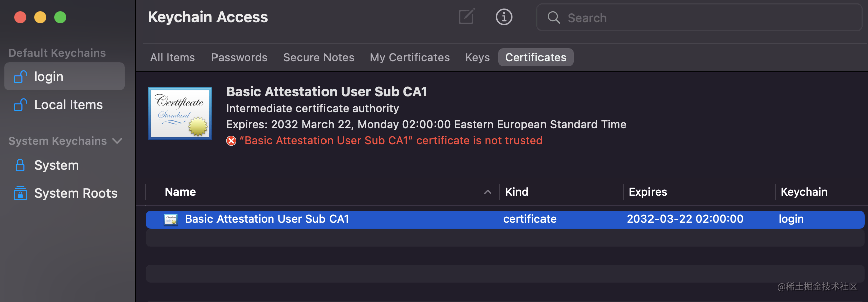Unlock the System keychain via its padlock
Viewport: 868px width, 302px height.
pos(19,165)
